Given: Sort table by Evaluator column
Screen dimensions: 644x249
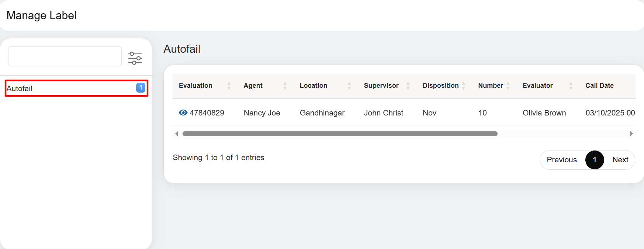Looking at the screenshot, I should (537, 86).
